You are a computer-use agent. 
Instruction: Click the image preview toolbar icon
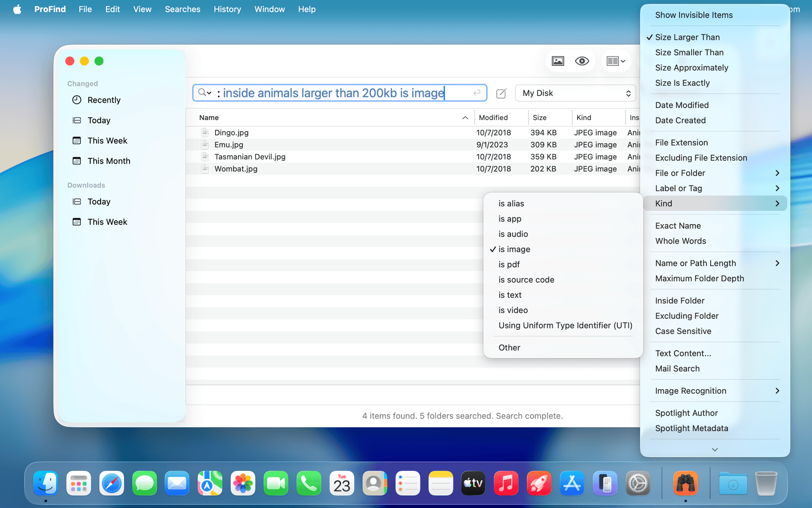pyautogui.click(x=558, y=61)
